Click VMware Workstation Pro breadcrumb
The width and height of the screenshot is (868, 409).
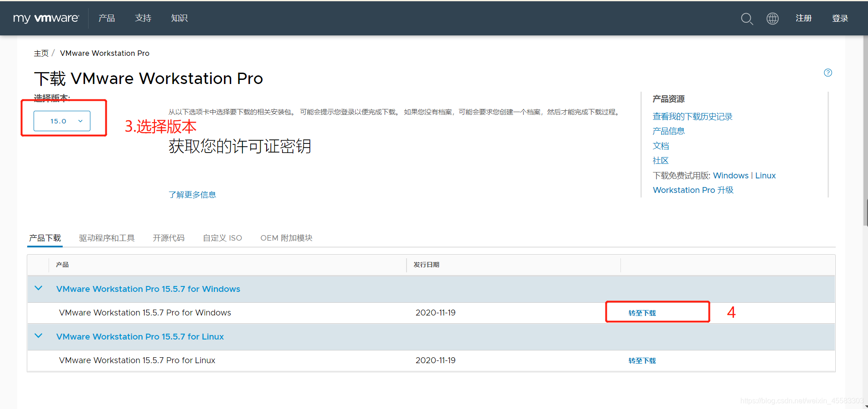pyautogui.click(x=104, y=53)
